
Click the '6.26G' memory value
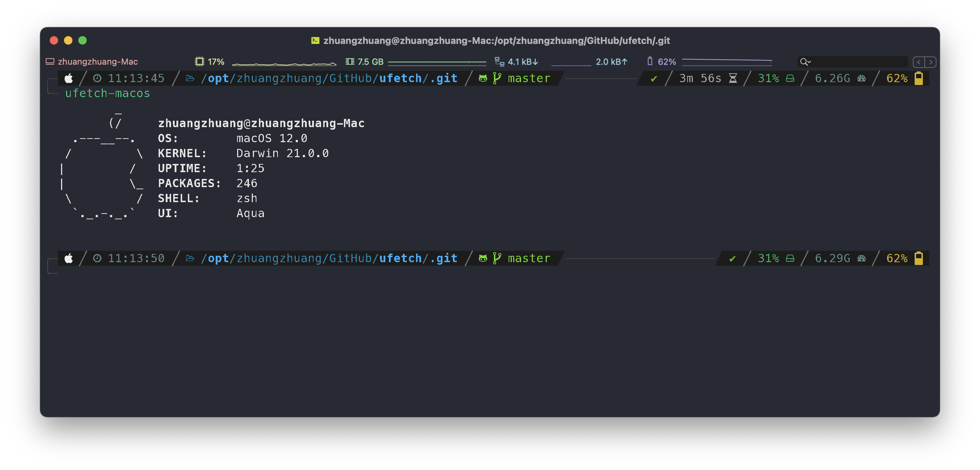click(x=832, y=79)
